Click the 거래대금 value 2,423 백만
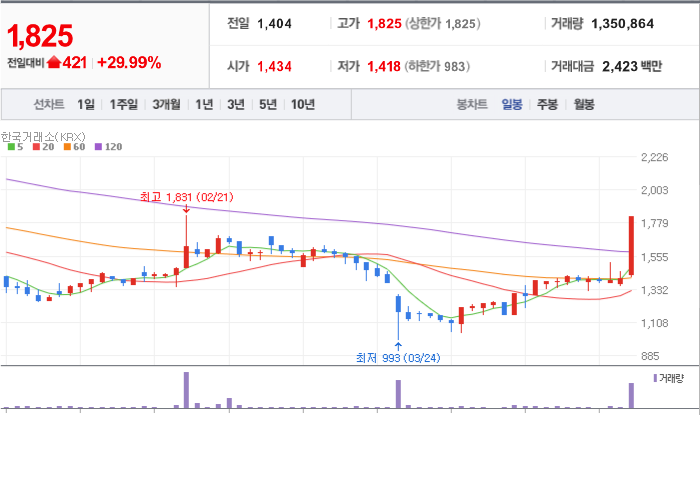This screenshot has width=700, height=490. 632,66
